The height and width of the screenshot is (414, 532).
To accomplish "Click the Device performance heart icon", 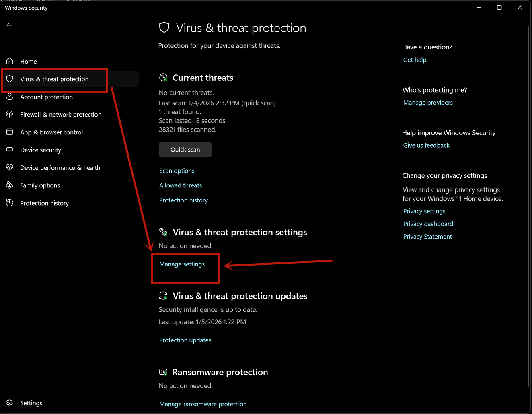I will (x=10, y=167).
